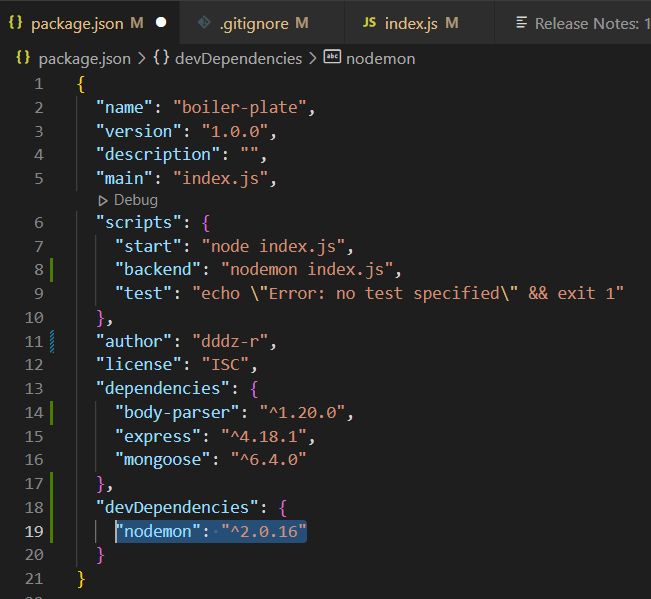Click the "author" key
Viewport: 651px width, 599px height.
tap(134, 342)
